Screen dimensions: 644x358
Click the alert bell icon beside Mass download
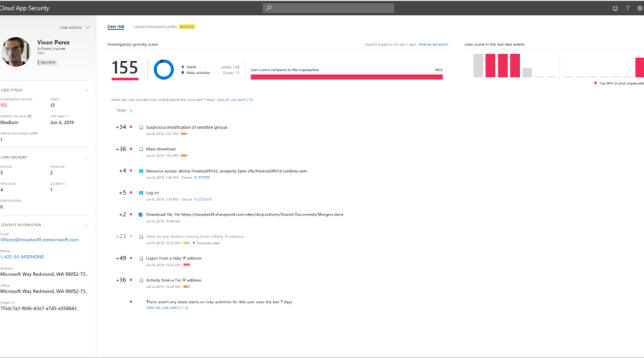click(x=142, y=149)
